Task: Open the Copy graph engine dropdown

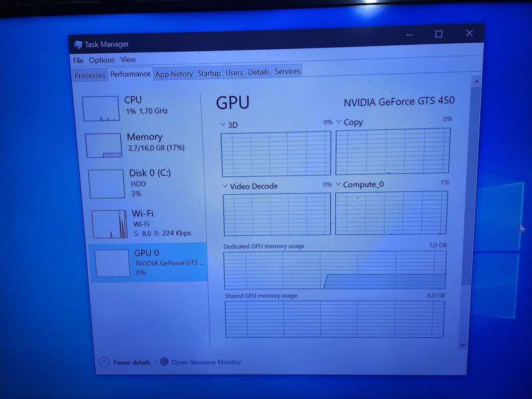Action: 338,122
